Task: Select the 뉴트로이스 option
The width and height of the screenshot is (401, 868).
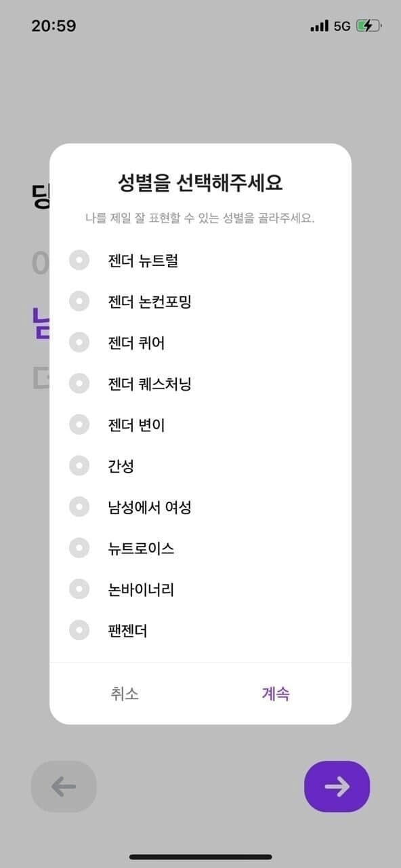Action: tap(79, 549)
